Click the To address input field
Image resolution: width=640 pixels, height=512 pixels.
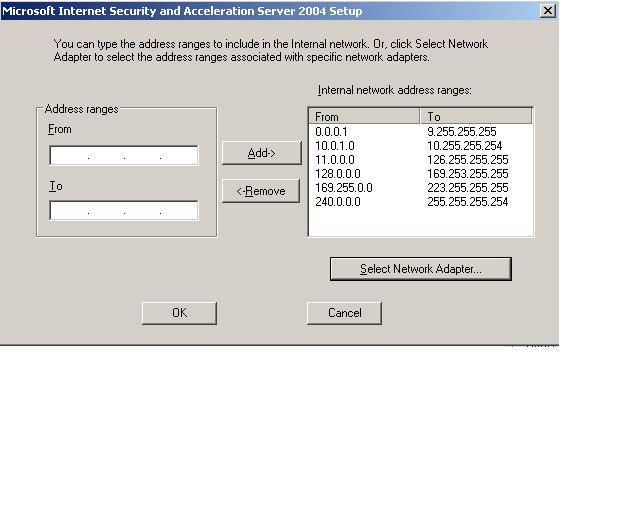pos(124,211)
